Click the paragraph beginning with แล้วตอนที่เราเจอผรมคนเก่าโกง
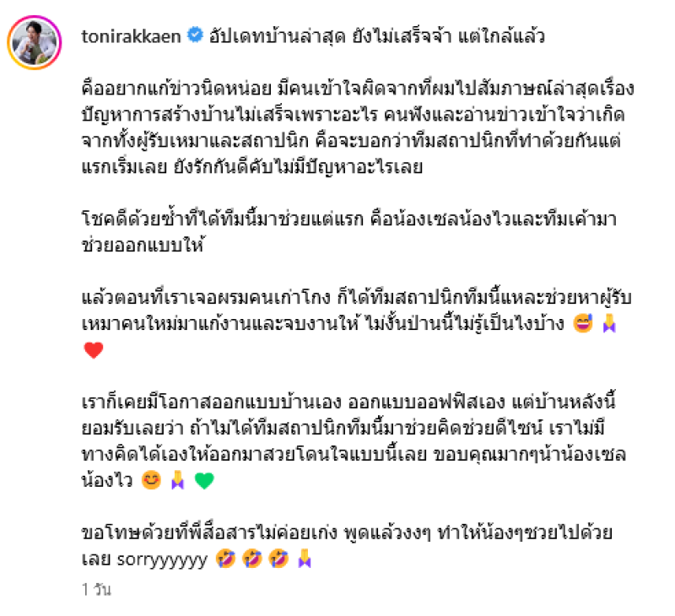675x616 pixels. pyautogui.click(x=357, y=324)
